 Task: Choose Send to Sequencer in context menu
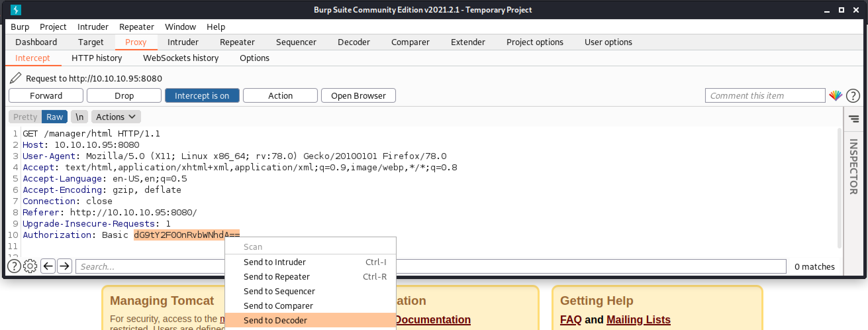pyautogui.click(x=310, y=291)
